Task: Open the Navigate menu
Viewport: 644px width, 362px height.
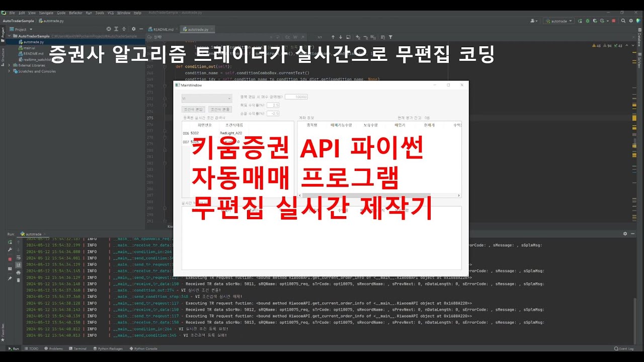Action: [x=46, y=13]
